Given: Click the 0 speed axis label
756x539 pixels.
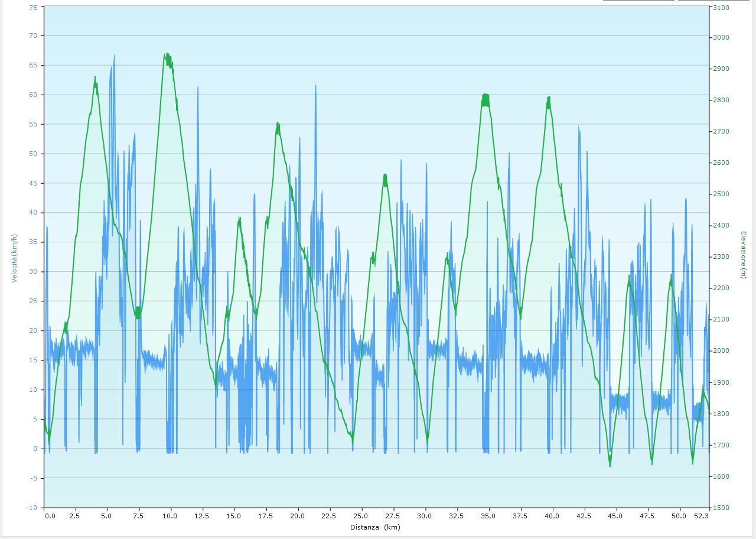Looking at the screenshot, I should pyautogui.click(x=35, y=449).
